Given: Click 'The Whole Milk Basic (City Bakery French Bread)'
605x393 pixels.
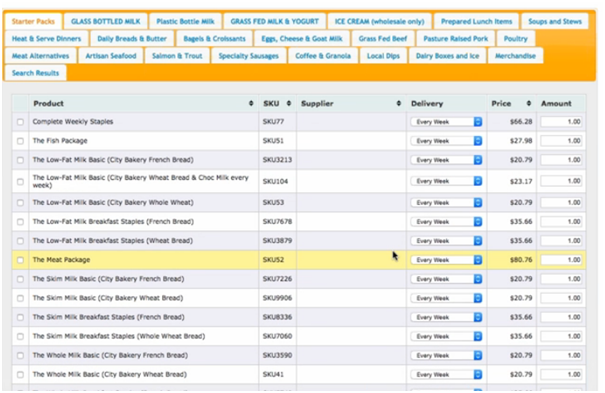Looking at the screenshot, I should point(110,356).
